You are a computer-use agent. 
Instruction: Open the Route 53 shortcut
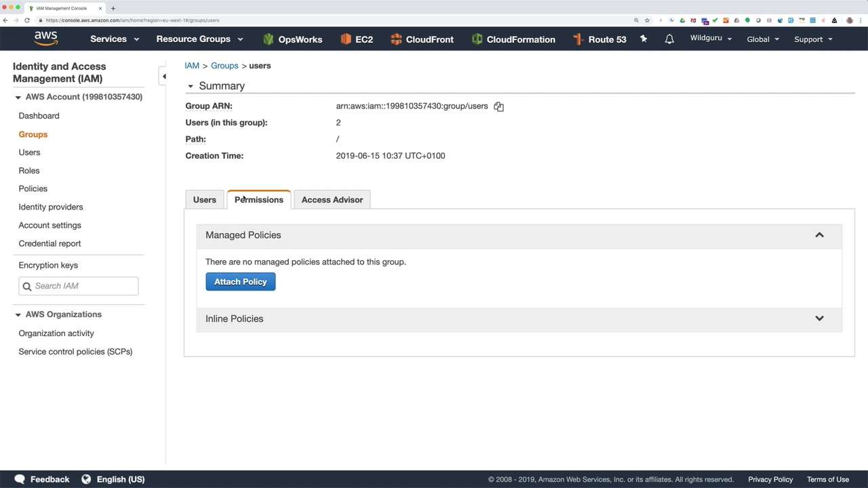click(x=599, y=39)
